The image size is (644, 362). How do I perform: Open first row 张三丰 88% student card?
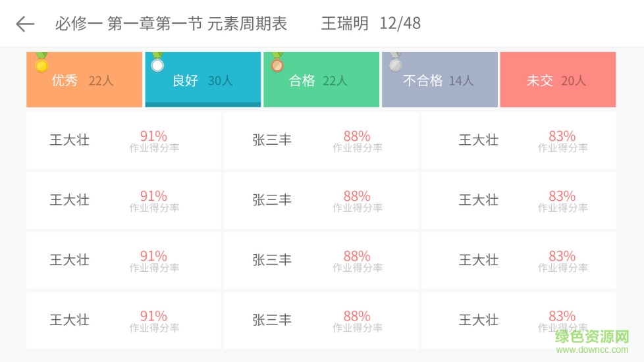pos(321,140)
